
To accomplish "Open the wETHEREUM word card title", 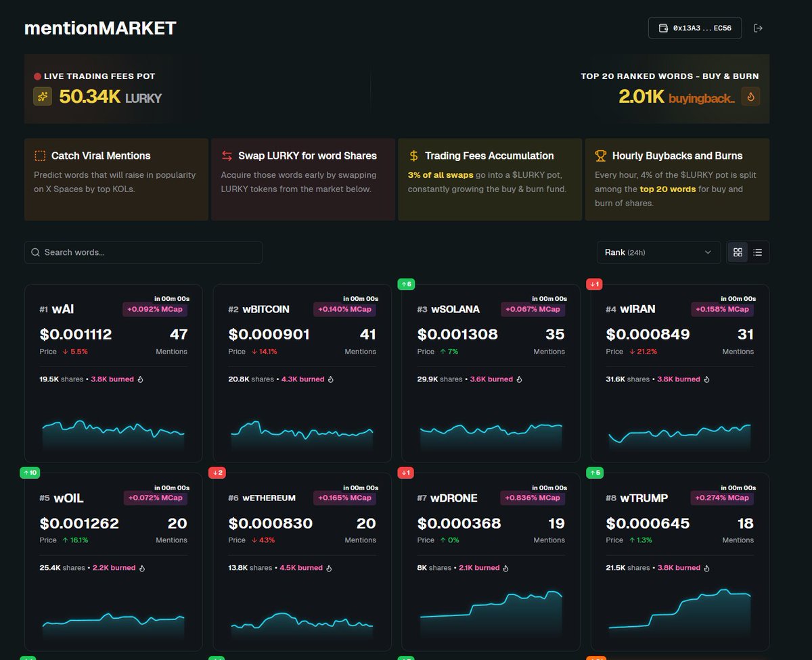I will (x=269, y=498).
